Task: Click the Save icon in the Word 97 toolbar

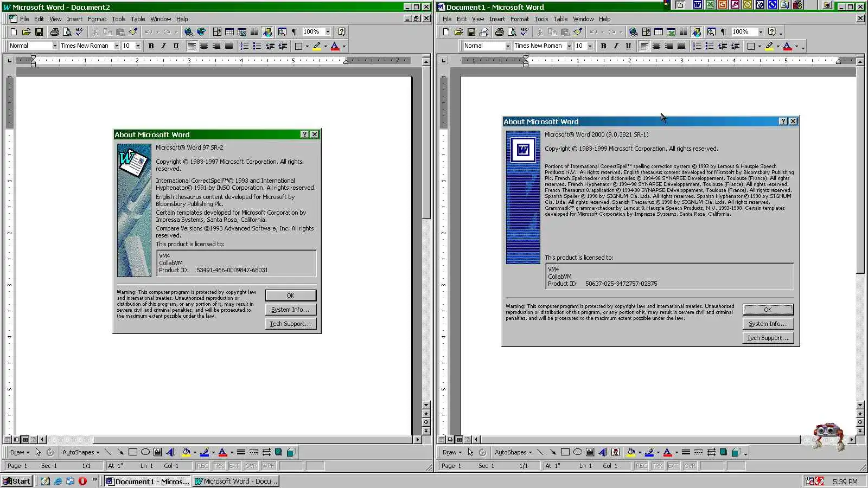Action: point(39,32)
